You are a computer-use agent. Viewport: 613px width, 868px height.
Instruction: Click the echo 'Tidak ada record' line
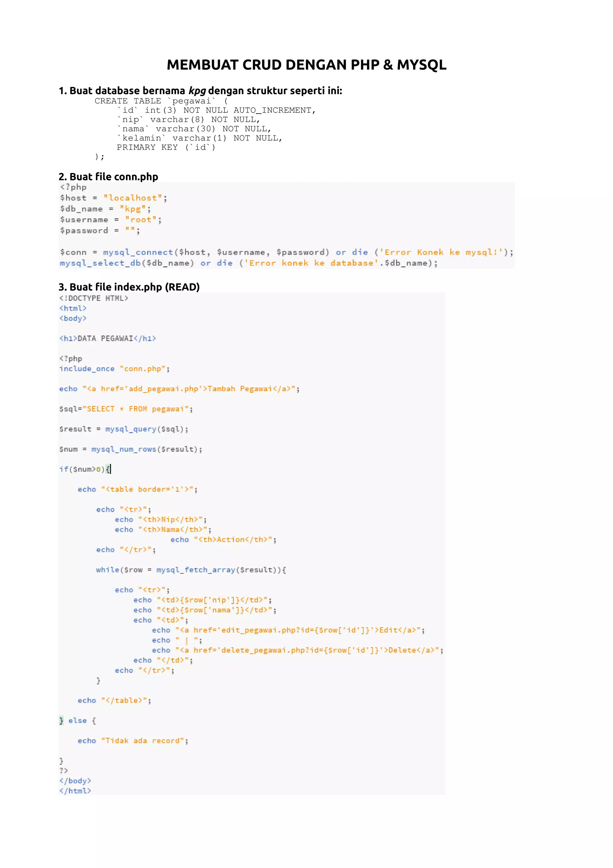tap(133, 741)
